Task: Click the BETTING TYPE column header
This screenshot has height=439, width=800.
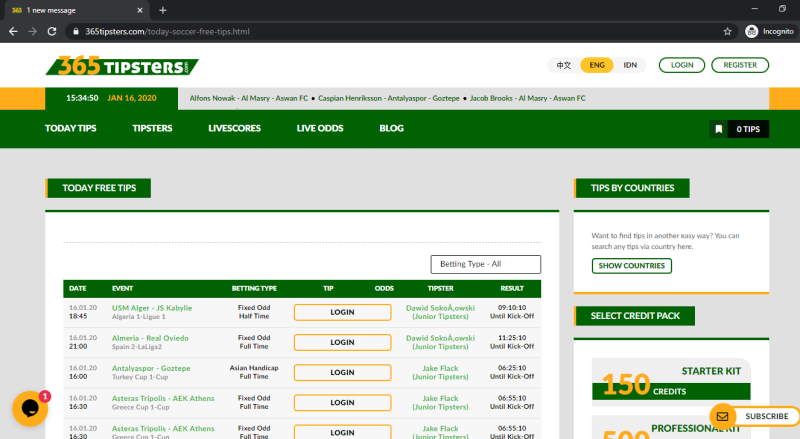Action: (254, 289)
